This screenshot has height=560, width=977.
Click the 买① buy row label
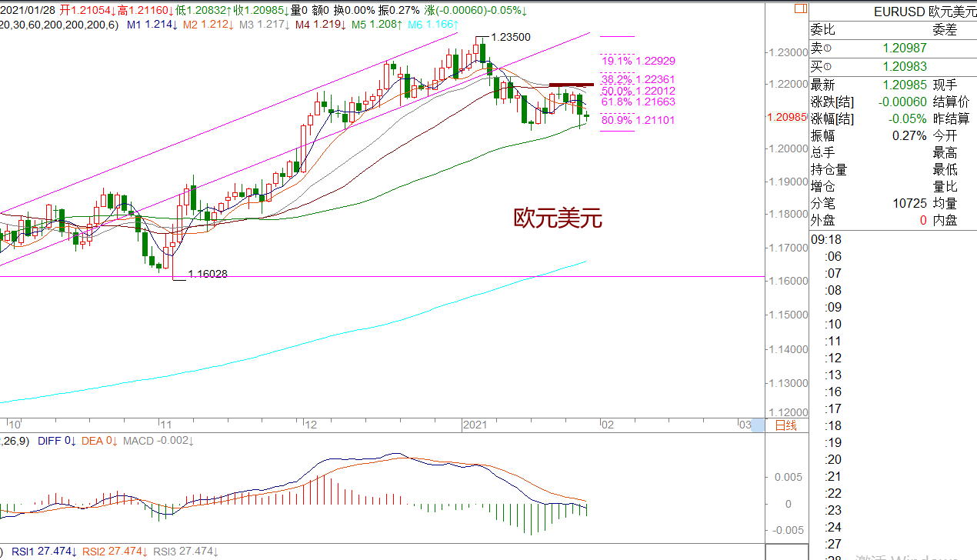click(822, 66)
